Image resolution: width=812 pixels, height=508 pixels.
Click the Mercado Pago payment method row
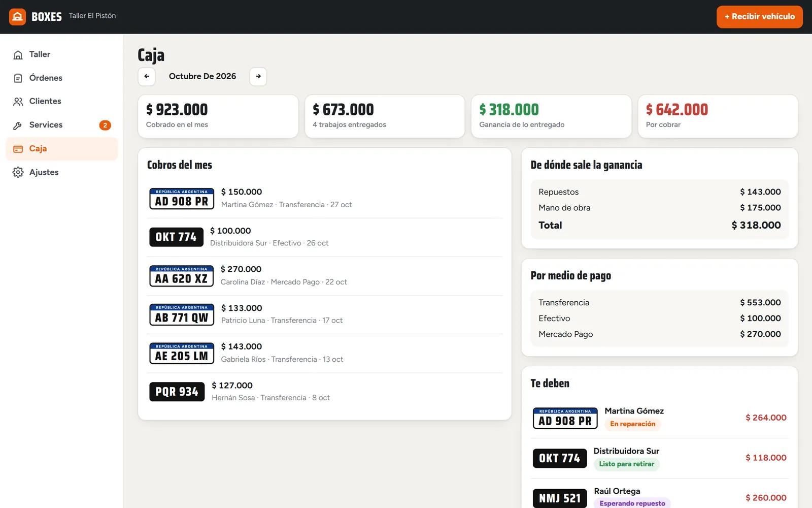660,334
